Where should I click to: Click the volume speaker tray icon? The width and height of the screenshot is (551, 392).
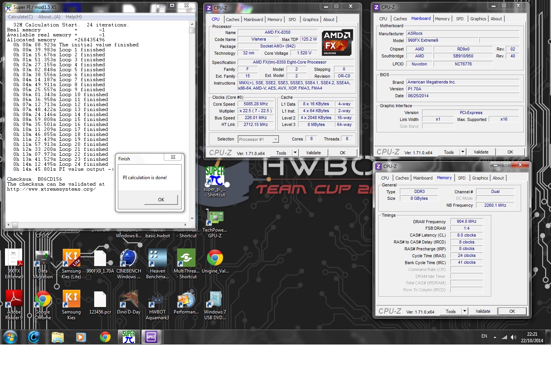tap(514, 337)
